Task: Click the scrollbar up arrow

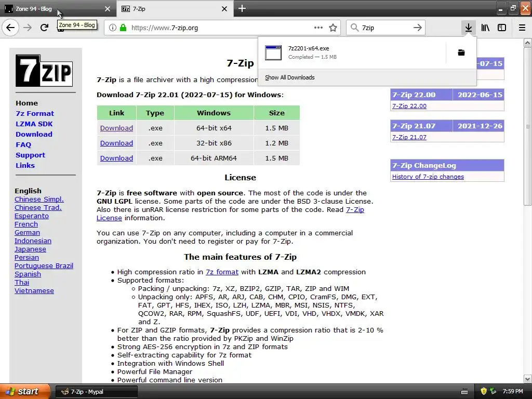Action: (x=527, y=43)
